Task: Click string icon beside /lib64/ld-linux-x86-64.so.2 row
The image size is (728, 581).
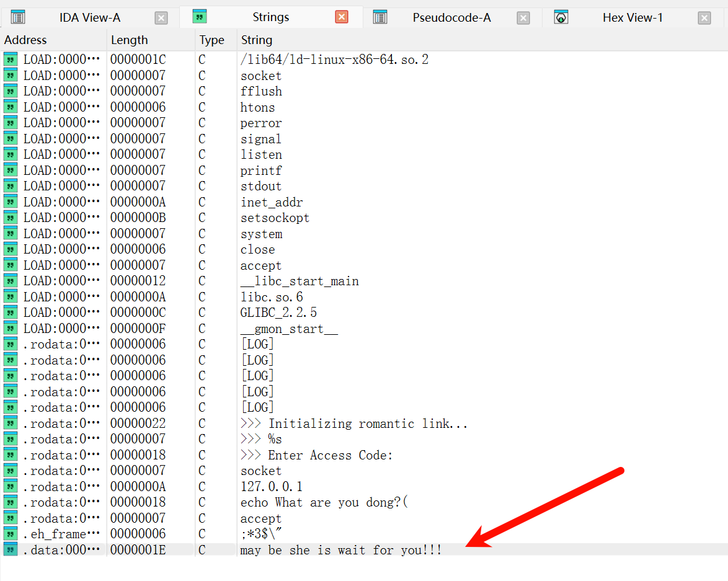Action: tap(10, 60)
